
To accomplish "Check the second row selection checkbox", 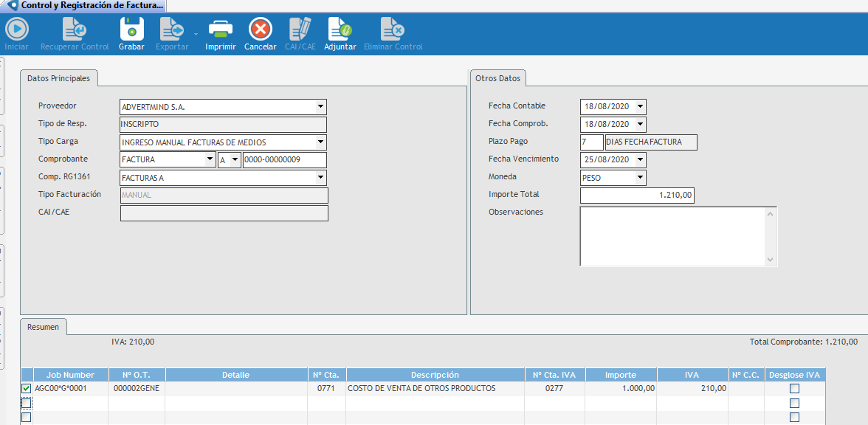I will (x=27, y=403).
